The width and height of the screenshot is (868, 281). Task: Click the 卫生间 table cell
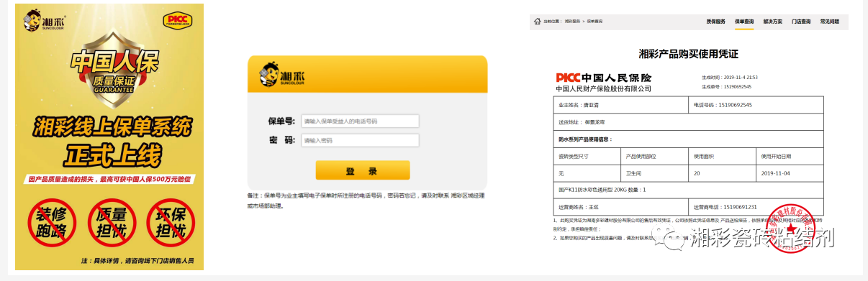tap(655, 173)
